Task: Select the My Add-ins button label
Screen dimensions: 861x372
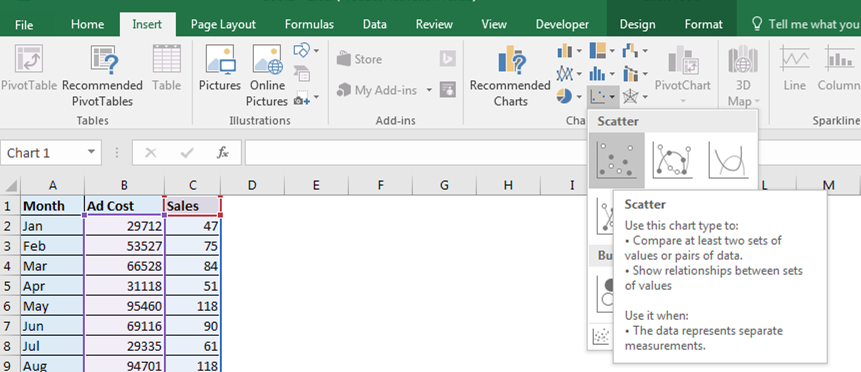Action: [386, 90]
